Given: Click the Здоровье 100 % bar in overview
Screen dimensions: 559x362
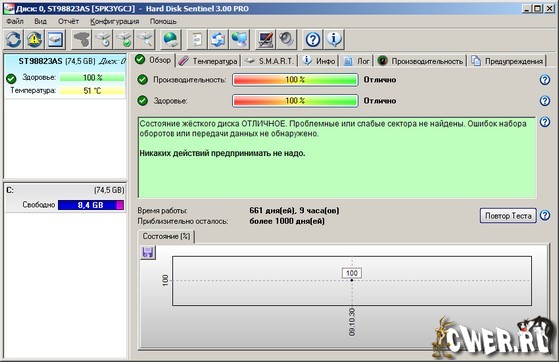Looking at the screenshot, I should (x=295, y=101).
